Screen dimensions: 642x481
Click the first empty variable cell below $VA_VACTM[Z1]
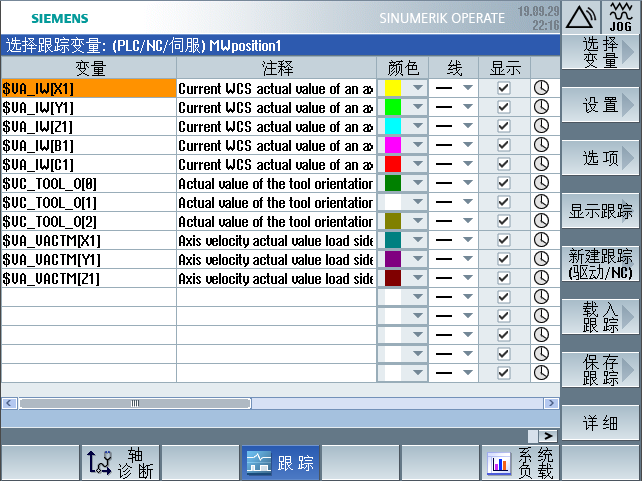click(89, 297)
